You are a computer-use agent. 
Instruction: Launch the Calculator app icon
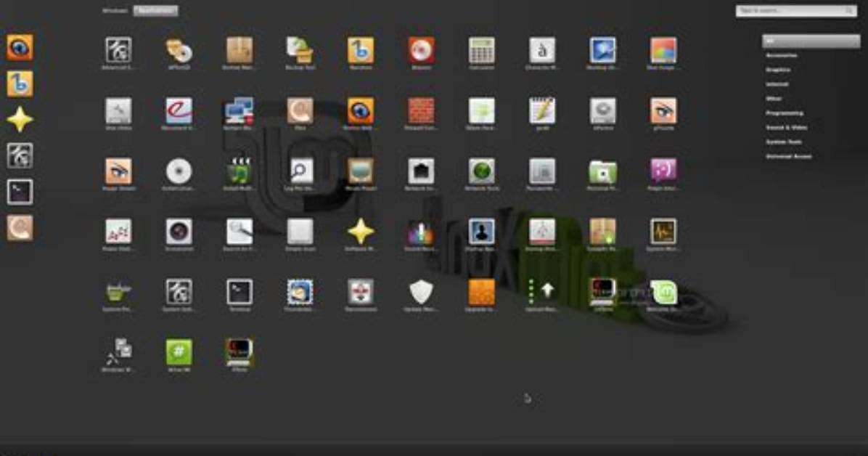point(482,50)
